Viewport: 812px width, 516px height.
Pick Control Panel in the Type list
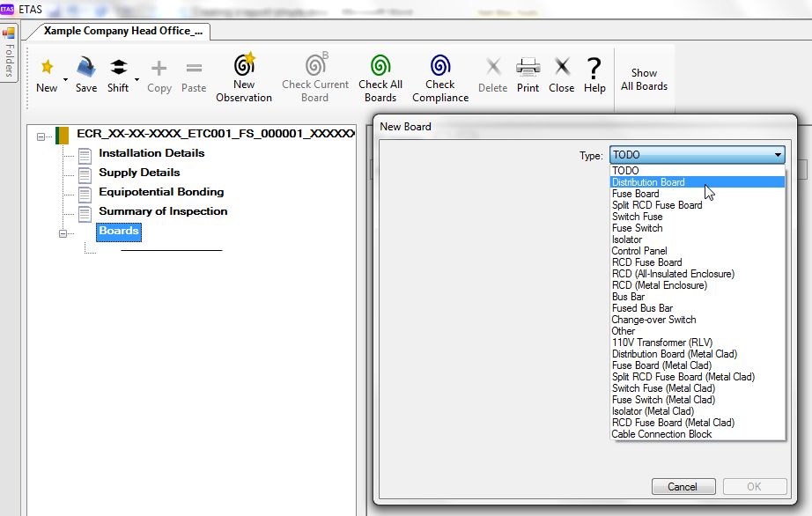click(x=698, y=251)
